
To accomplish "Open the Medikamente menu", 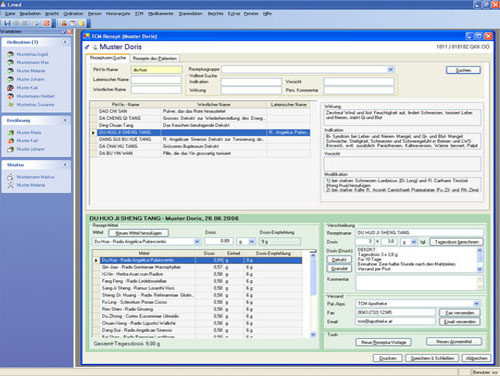I will (161, 14).
